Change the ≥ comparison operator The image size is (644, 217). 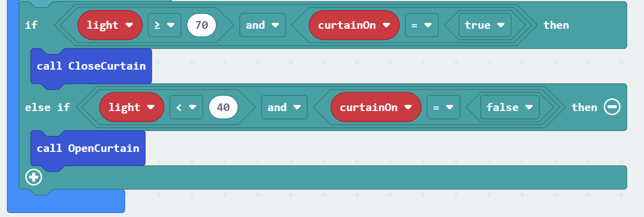coord(164,25)
